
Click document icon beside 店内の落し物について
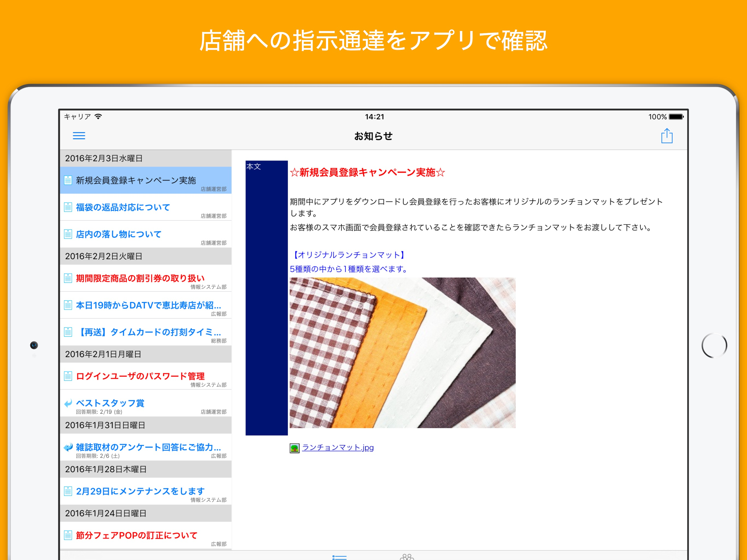[x=68, y=234]
